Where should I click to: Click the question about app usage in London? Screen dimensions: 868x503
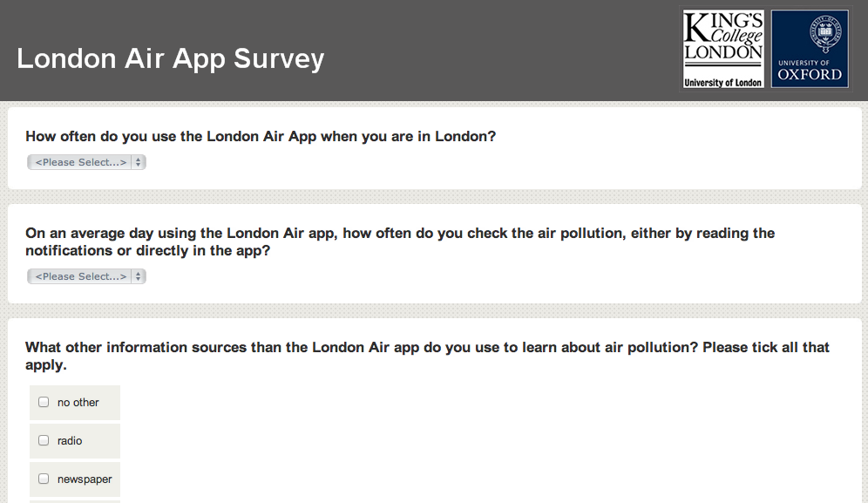pyautogui.click(x=261, y=136)
